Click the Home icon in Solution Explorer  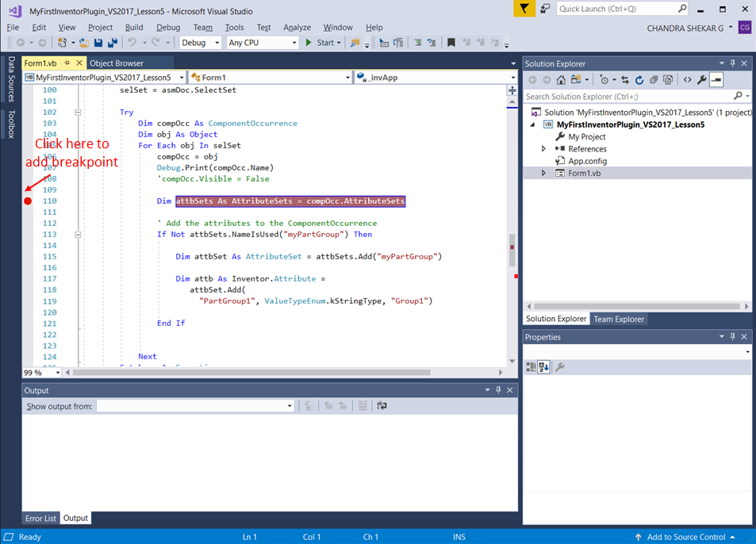point(561,79)
